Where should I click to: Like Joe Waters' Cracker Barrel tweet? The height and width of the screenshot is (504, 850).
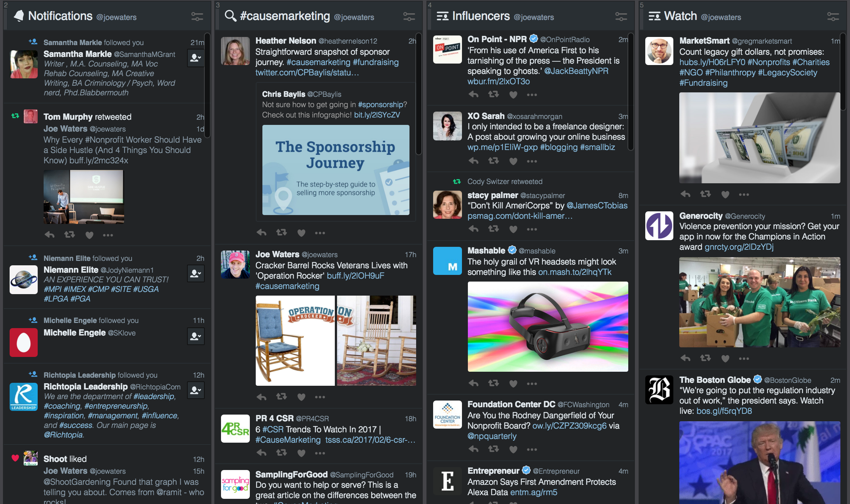coord(302,397)
